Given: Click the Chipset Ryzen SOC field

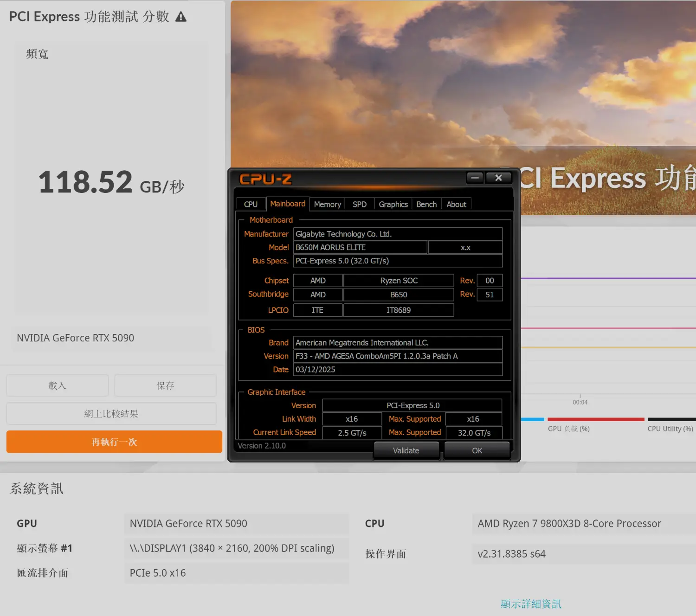Looking at the screenshot, I should (399, 281).
